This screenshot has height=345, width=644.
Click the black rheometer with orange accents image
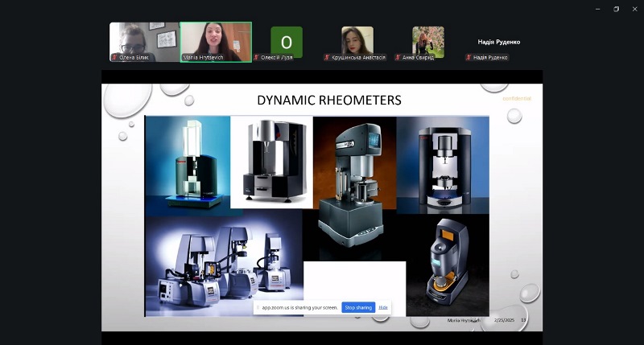pos(448,265)
